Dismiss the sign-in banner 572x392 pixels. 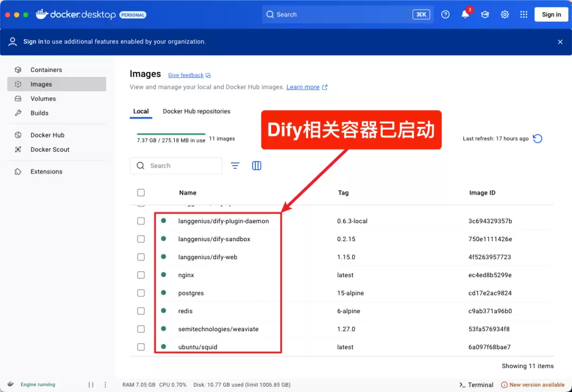click(x=560, y=42)
